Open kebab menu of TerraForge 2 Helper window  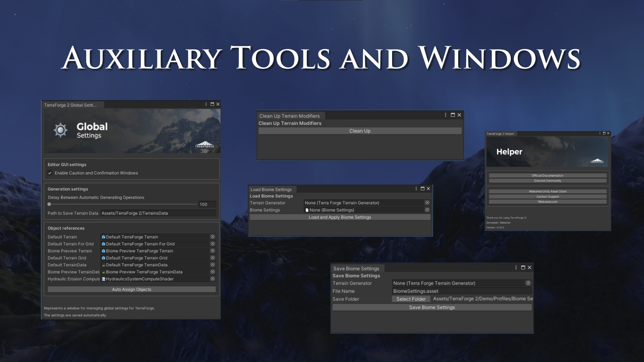pyautogui.click(x=600, y=133)
